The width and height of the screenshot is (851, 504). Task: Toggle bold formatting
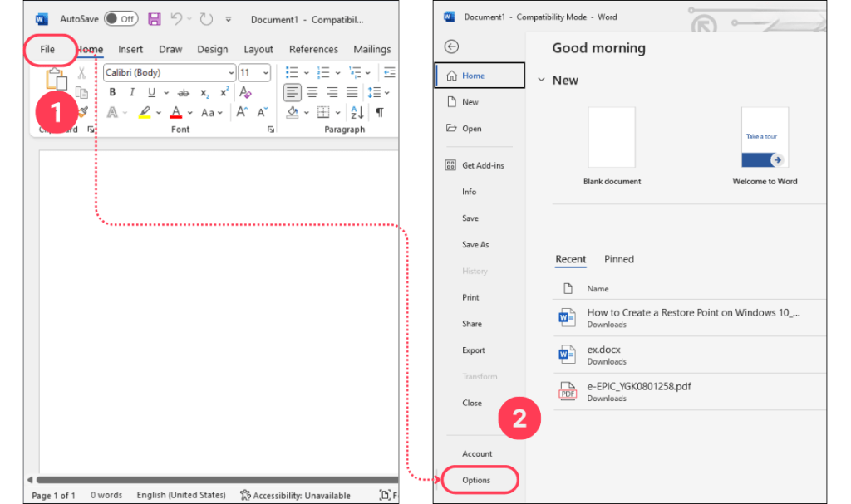tap(112, 91)
